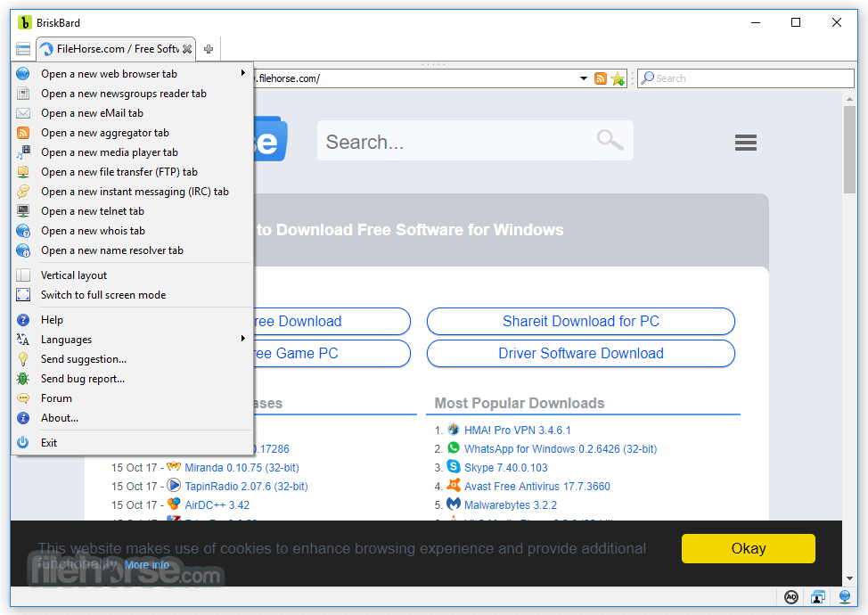
Task: Open a new whois tab
Action: 132,231
